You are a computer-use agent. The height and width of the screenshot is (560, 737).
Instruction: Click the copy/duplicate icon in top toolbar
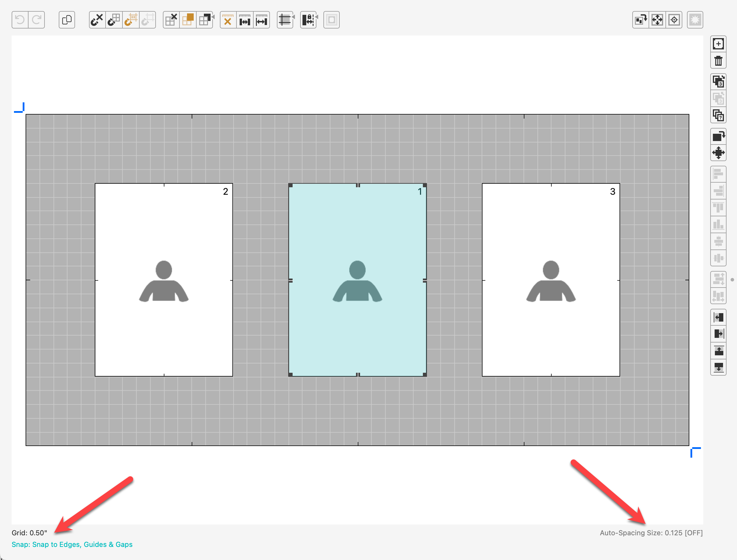click(x=67, y=20)
